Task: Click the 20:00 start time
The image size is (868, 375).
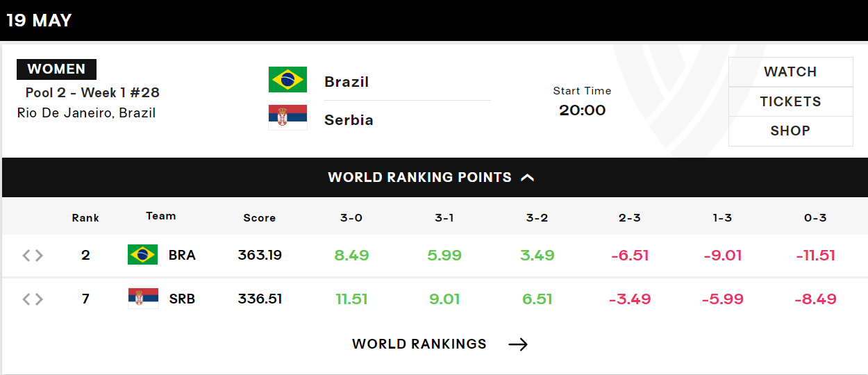Action: tap(582, 110)
